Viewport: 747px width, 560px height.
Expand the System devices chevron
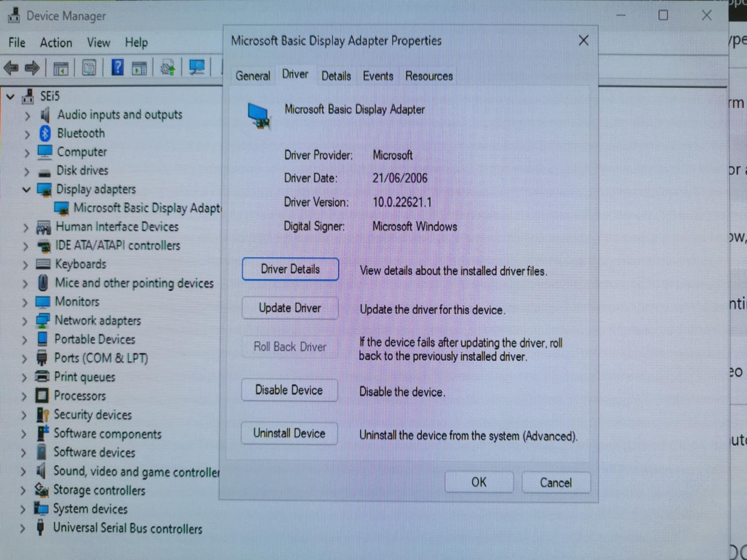pyautogui.click(x=23, y=509)
